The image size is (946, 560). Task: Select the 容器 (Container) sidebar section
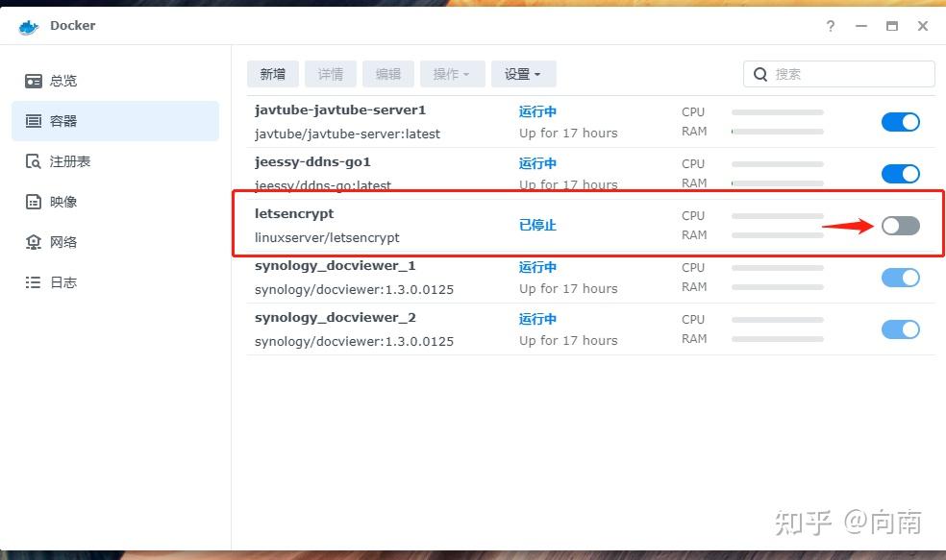pos(62,121)
